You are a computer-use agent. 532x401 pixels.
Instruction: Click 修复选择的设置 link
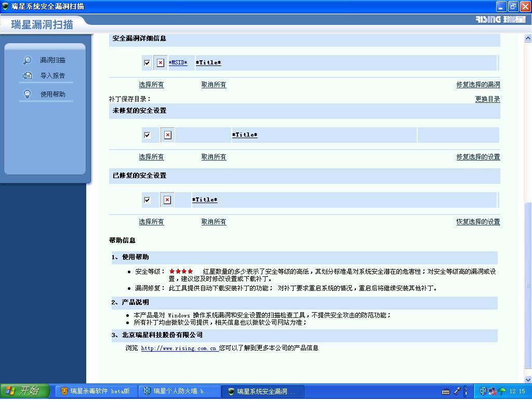(478, 157)
